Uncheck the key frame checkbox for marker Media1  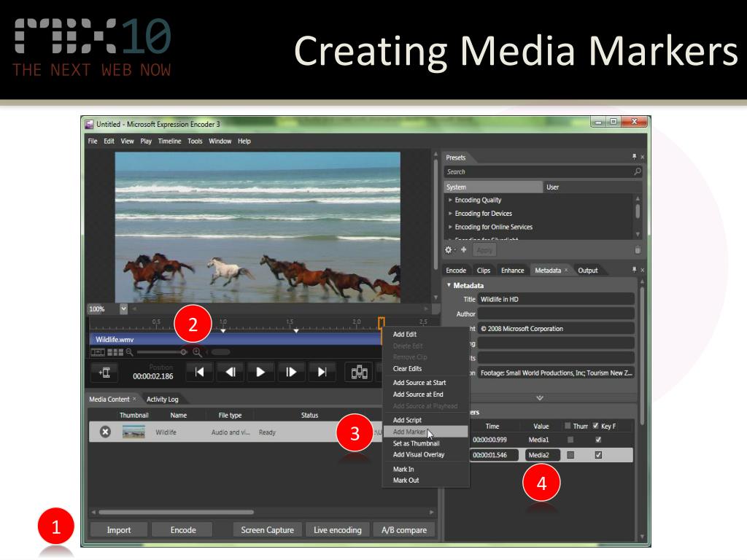tap(598, 440)
